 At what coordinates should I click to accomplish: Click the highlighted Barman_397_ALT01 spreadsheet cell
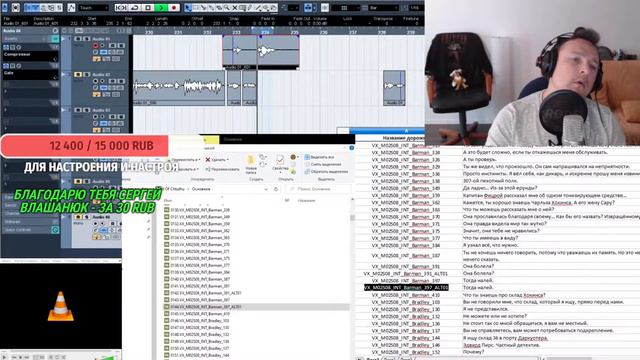pos(406,288)
